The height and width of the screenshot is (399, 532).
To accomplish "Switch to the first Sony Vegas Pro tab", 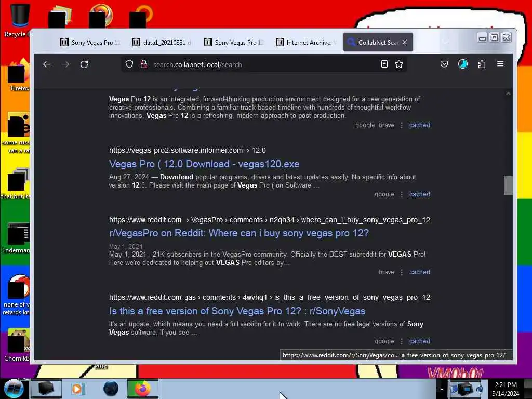I will pos(90,43).
